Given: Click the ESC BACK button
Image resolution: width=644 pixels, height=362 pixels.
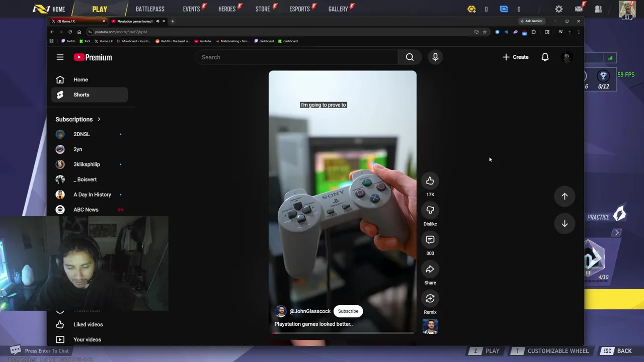Looking at the screenshot, I should click(617, 351).
